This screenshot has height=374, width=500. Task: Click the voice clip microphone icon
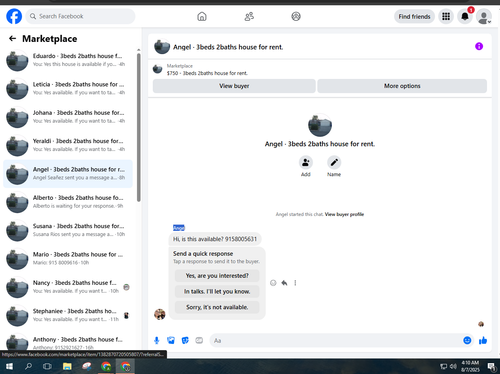tap(157, 340)
